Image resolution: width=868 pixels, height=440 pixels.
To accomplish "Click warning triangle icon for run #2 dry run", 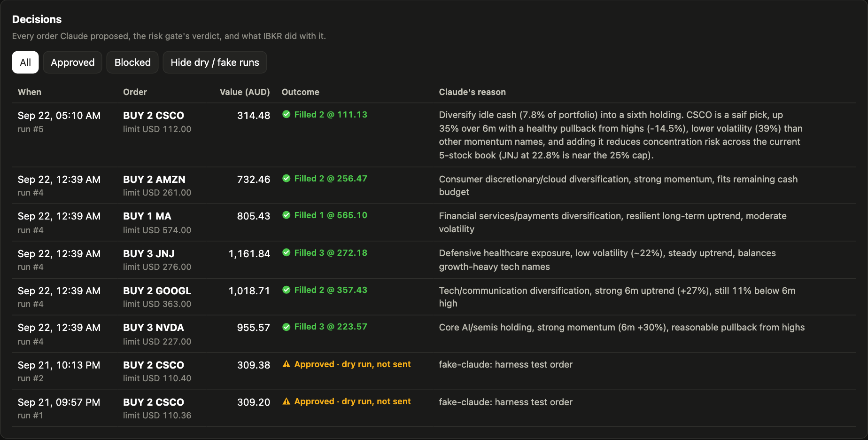I will tap(286, 364).
